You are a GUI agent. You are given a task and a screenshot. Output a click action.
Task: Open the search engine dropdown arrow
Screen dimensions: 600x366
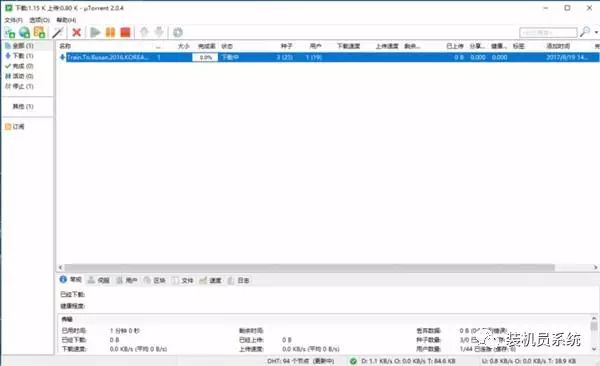click(x=596, y=33)
